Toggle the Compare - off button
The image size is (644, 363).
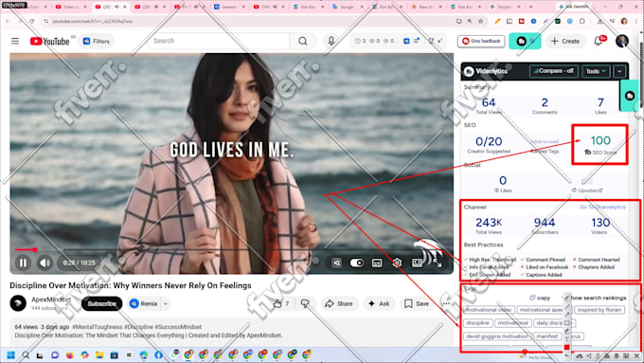coord(554,71)
